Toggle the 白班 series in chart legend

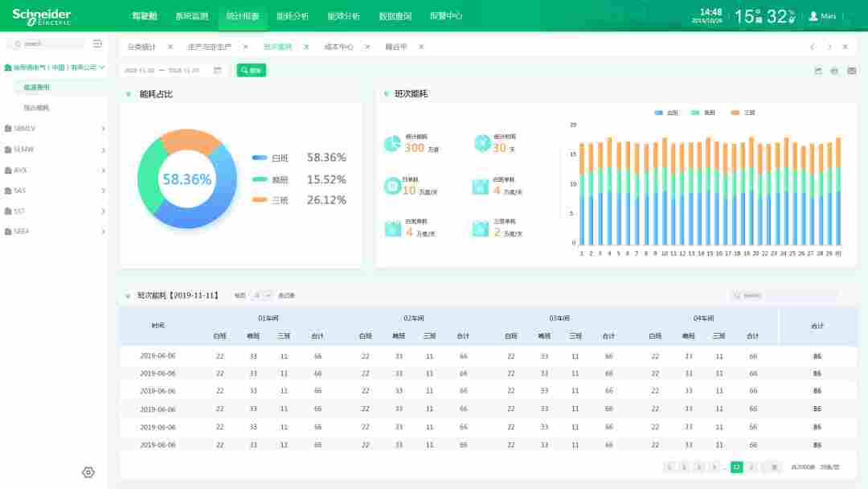click(x=667, y=113)
